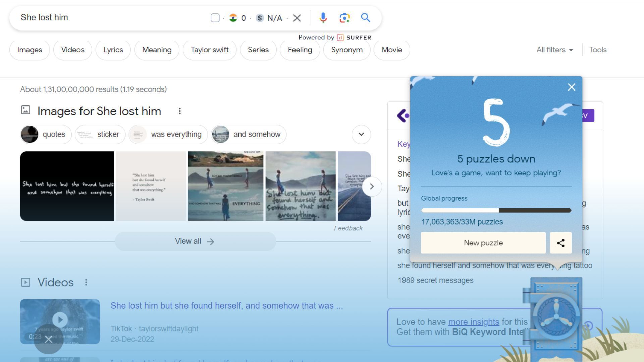Viewport: 644px width, 362px height.
Task: Click the voice search microphone icon
Action: click(323, 18)
